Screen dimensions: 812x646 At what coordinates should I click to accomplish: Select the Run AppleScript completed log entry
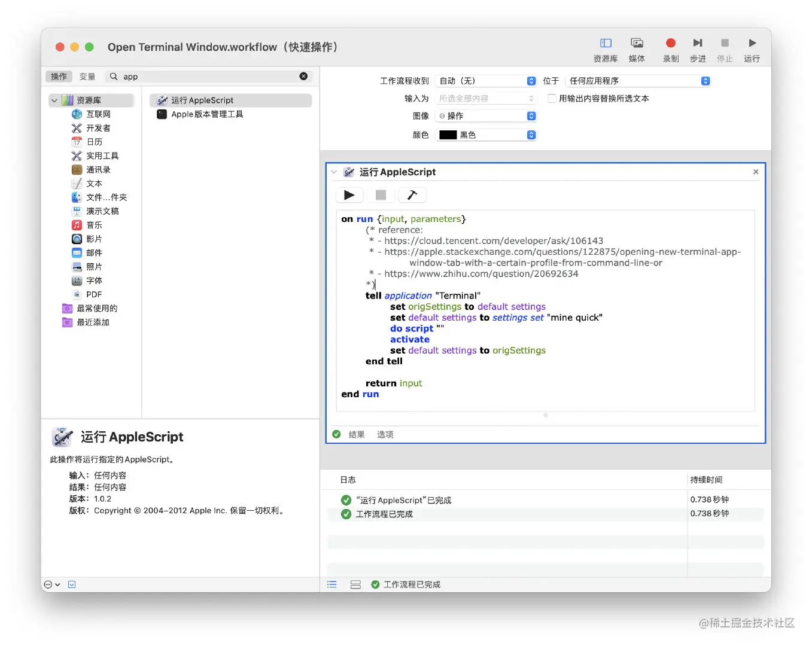[545, 499]
